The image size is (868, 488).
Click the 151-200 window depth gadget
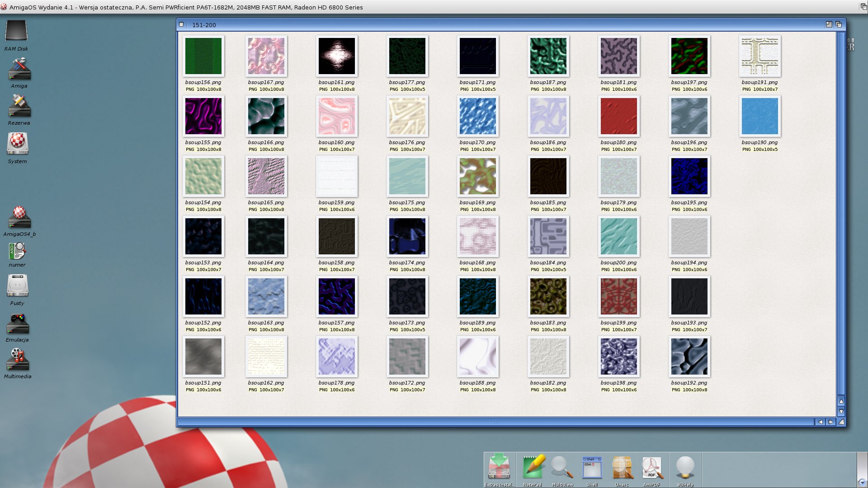pos(839,24)
